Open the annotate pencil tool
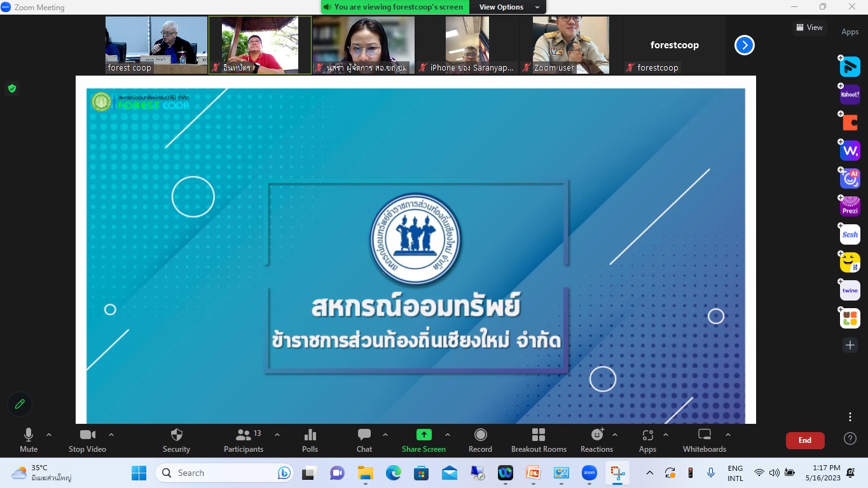868x488 pixels. coord(20,403)
